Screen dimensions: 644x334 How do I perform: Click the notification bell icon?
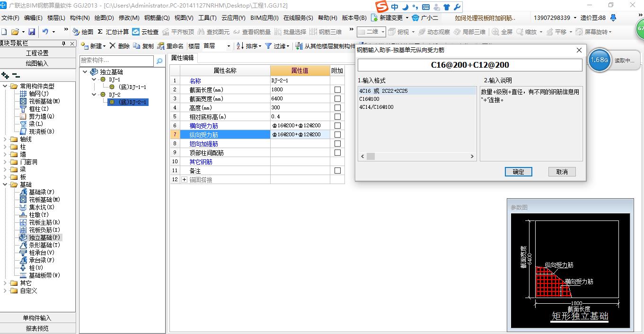(613, 18)
